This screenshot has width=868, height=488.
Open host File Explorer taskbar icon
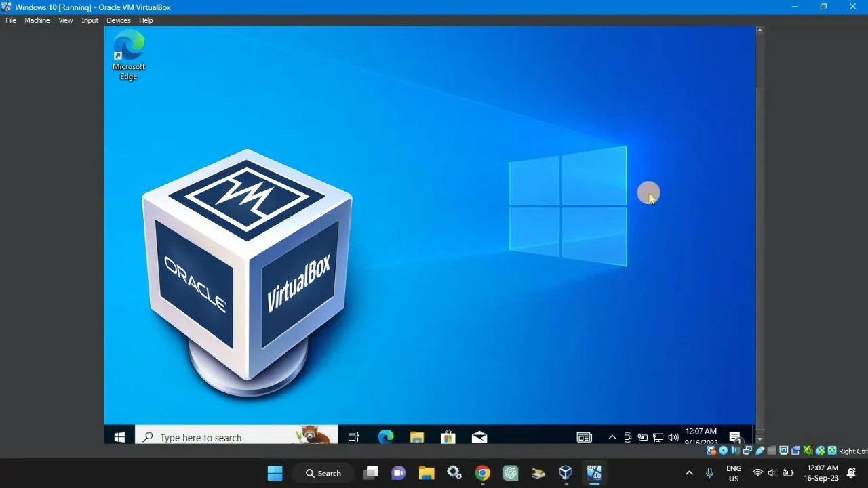[x=426, y=473]
